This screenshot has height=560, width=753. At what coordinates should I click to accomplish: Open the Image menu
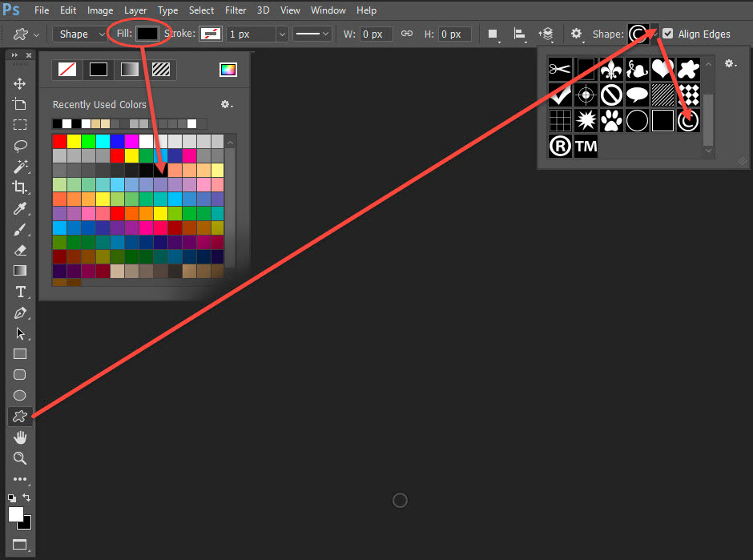coord(100,10)
